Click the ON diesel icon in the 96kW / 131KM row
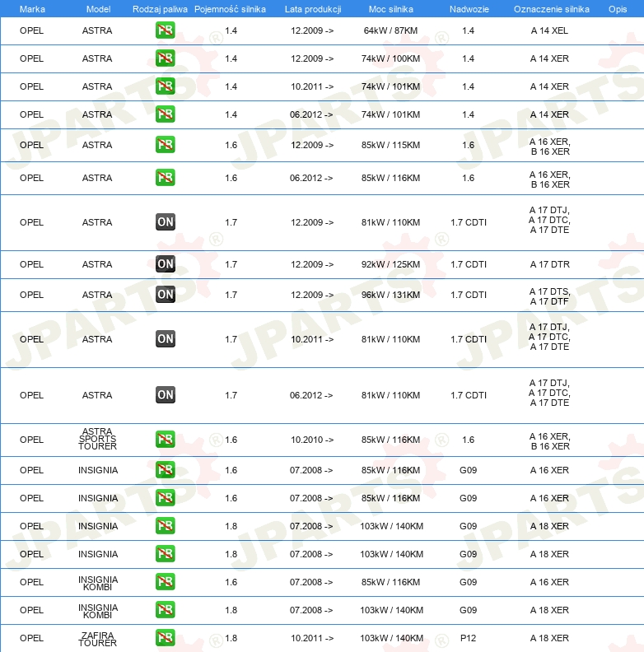The width and height of the screenshot is (644, 652). [x=166, y=295]
